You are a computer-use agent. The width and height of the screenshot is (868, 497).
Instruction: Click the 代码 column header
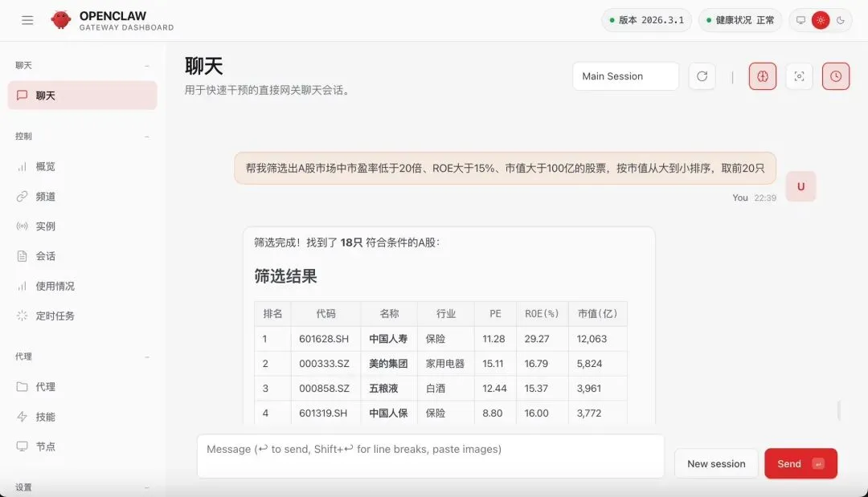coord(325,313)
